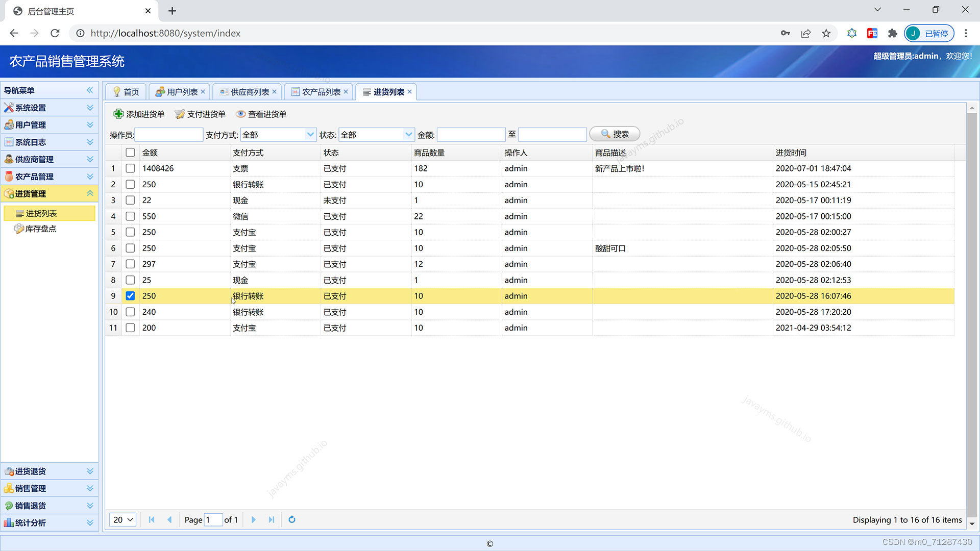
Task: Click the green plus Add Purchase Order icon
Action: tap(118, 114)
